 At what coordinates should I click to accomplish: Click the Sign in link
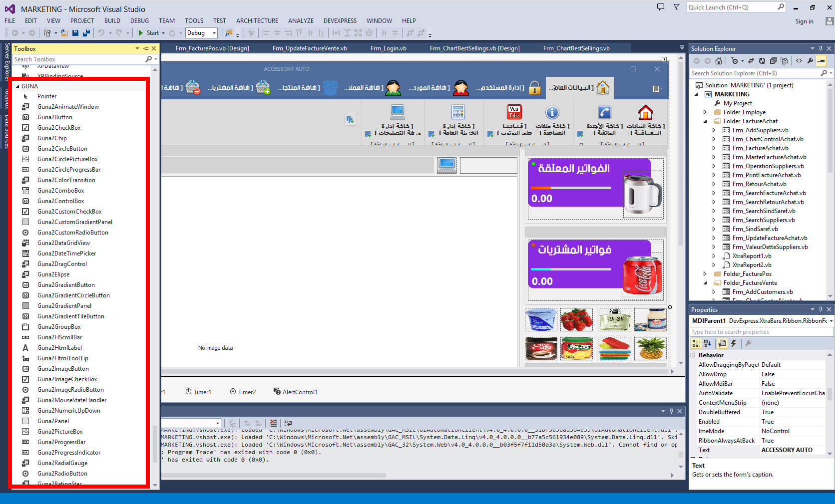804,21
